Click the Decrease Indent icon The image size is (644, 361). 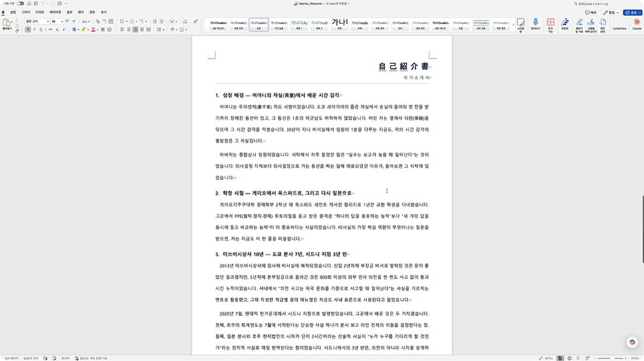pyautogui.click(x=155, y=21)
